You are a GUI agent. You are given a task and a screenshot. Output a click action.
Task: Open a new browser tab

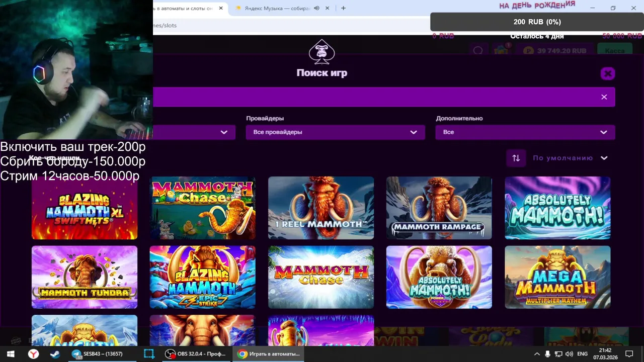[x=344, y=8]
